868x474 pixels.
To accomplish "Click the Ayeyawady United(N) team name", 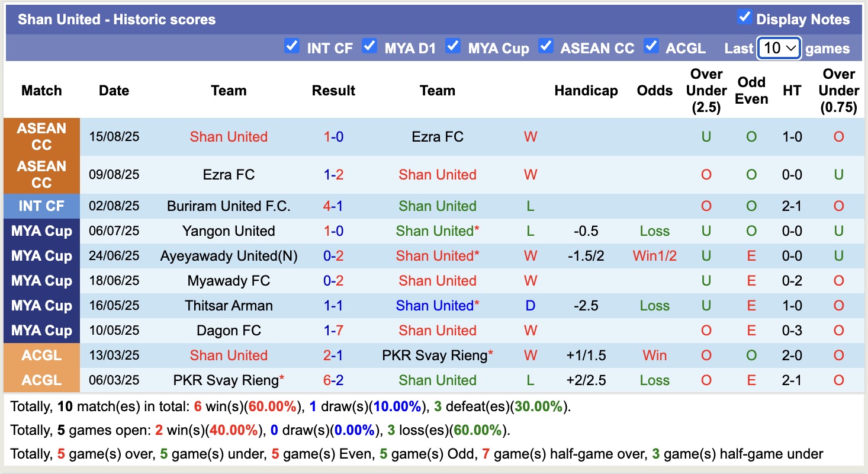I will (229, 255).
